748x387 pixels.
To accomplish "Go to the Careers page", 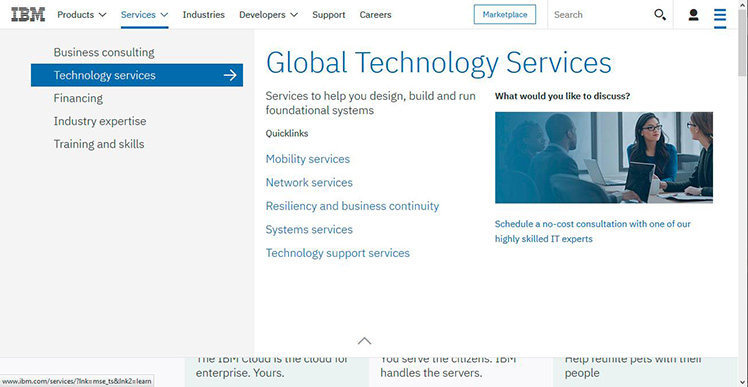I will (375, 15).
